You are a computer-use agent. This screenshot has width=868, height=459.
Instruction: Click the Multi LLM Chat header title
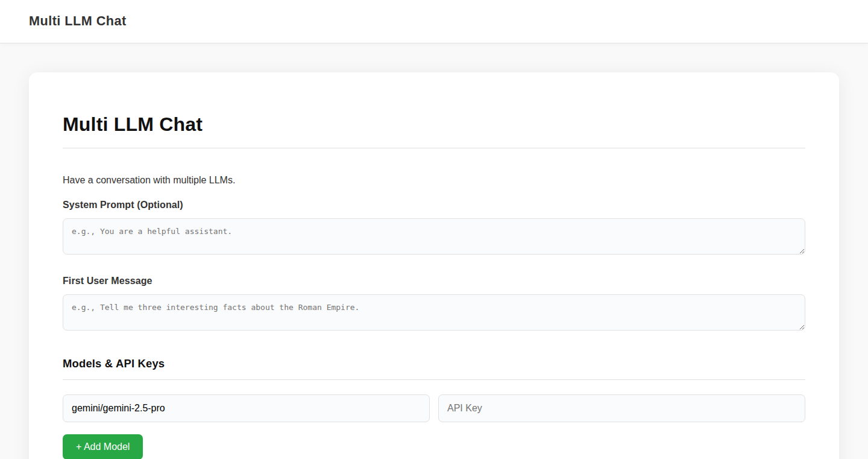point(78,21)
